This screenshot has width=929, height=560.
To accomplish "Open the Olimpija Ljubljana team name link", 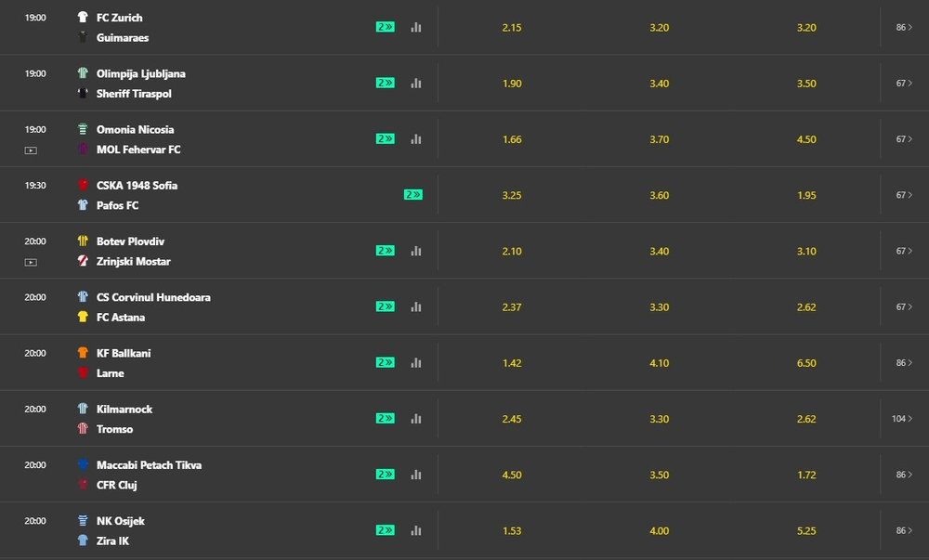I will point(140,73).
